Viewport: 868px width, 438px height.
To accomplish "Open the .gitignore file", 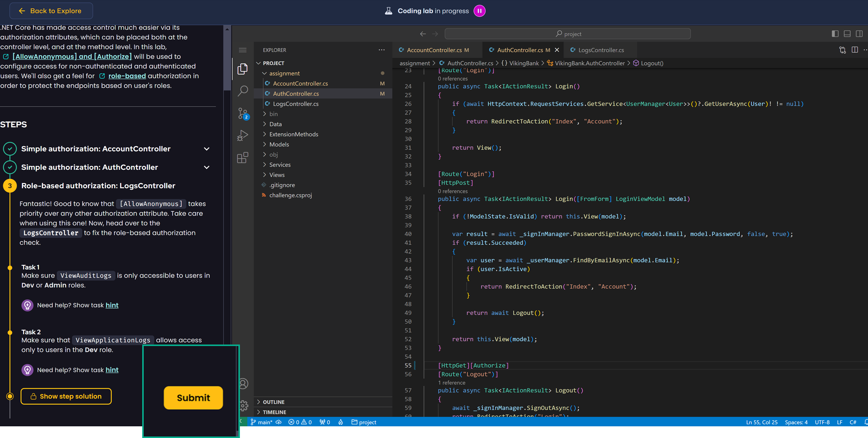I will [x=282, y=185].
